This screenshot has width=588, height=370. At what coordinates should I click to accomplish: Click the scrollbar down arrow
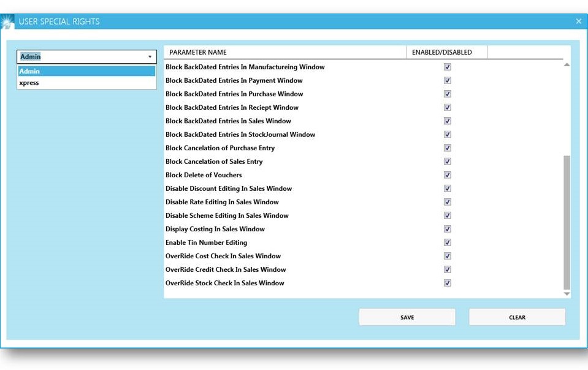tap(567, 292)
